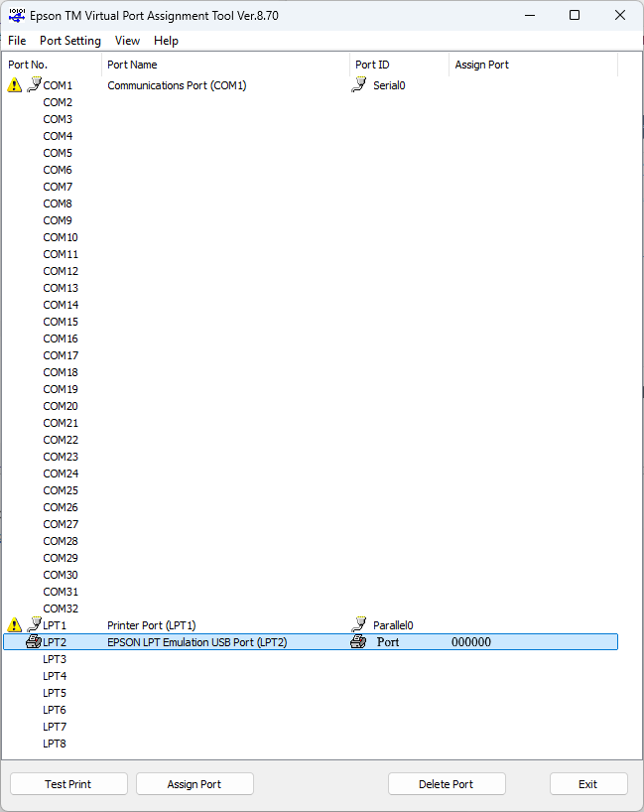Sort by the Port No. column header
The height and width of the screenshot is (812, 644).
click(x=53, y=65)
